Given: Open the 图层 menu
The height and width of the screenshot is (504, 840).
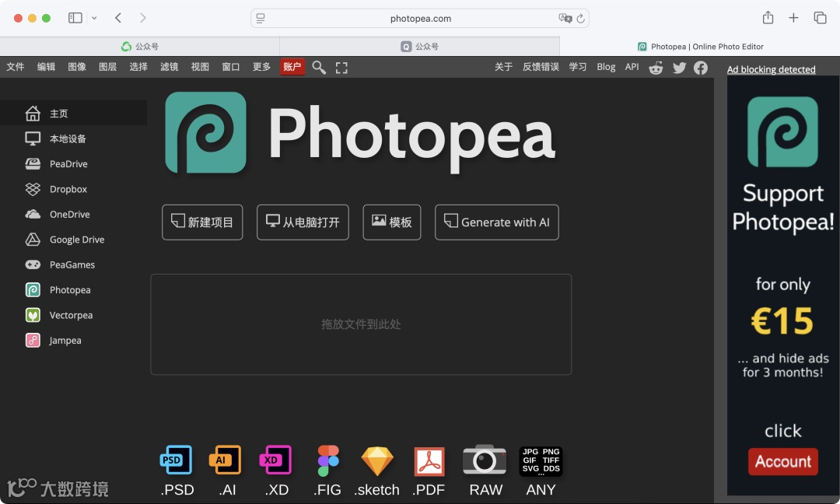Looking at the screenshot, I should (107, 67).
